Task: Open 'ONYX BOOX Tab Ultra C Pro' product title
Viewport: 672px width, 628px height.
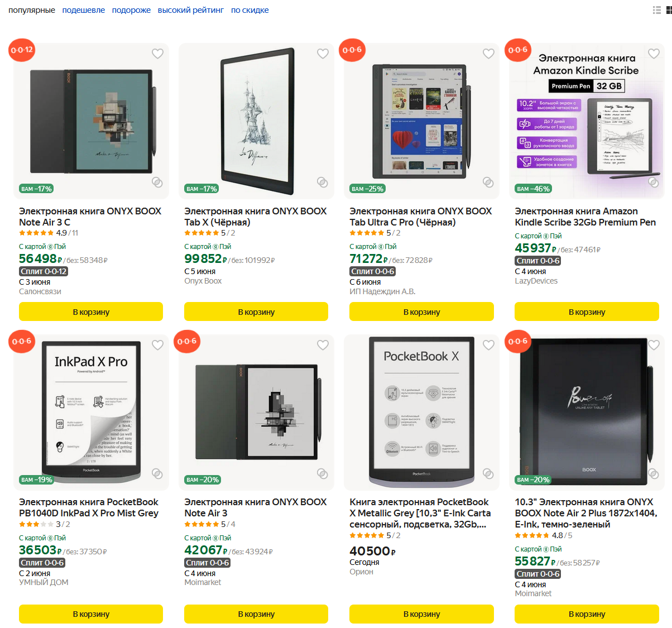Action: (420, 217)
